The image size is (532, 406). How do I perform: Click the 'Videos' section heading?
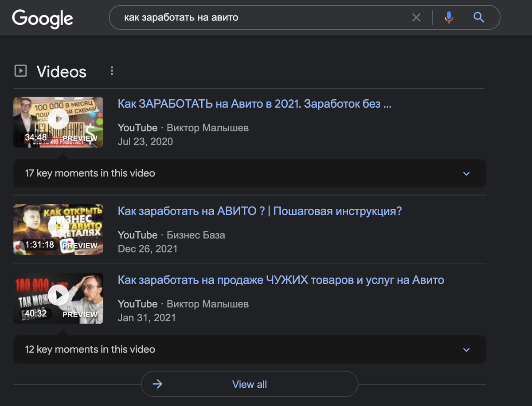point(62,71)
